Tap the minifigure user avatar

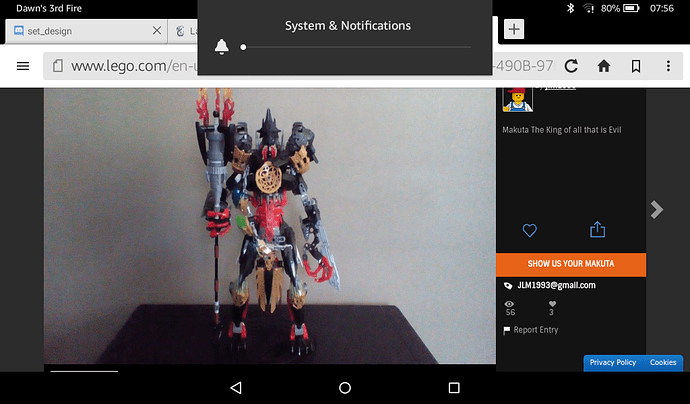[518, 100]
